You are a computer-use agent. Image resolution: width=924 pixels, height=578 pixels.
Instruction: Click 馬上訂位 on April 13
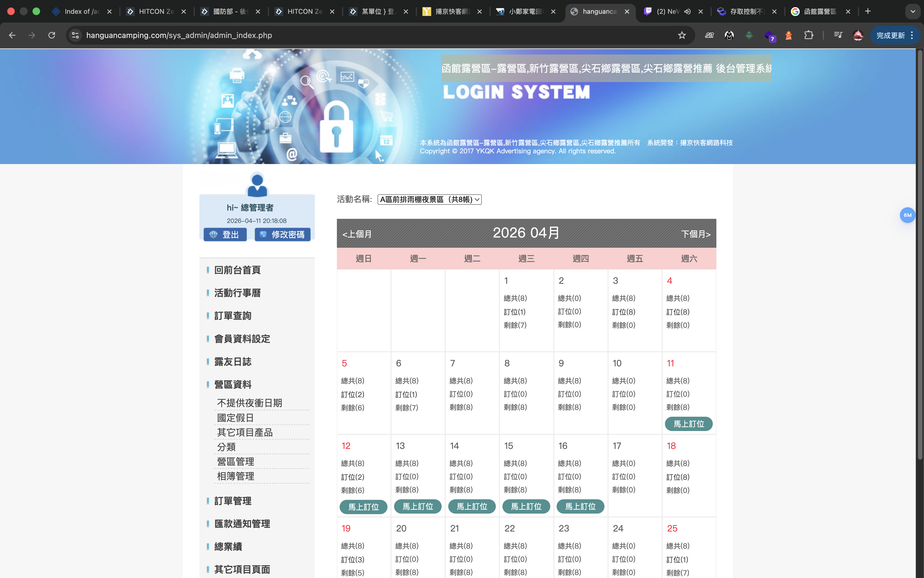(418, 506)
